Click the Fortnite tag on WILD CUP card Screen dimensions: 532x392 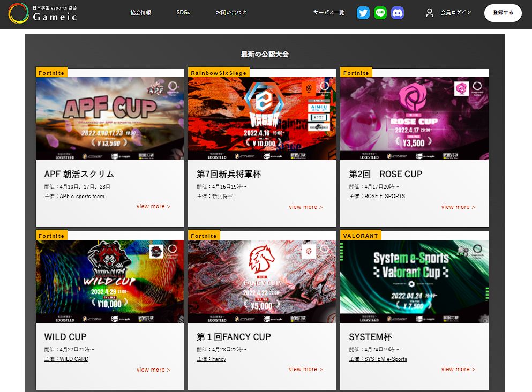51,236
